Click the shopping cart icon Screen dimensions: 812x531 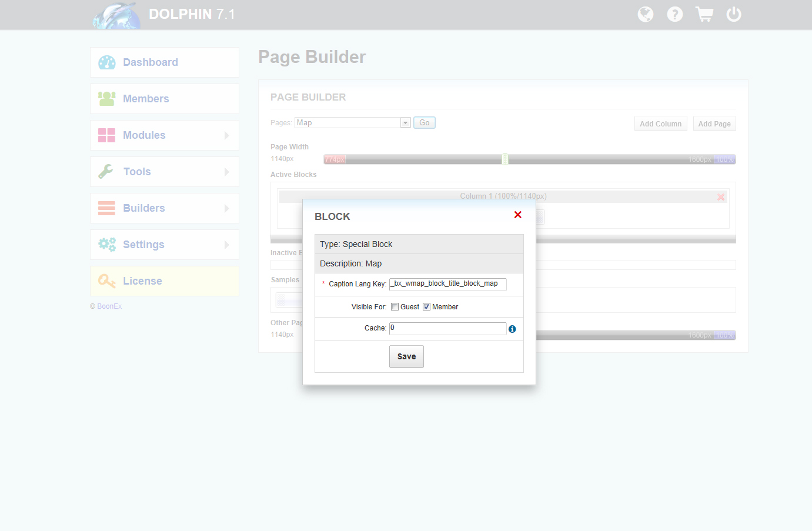704,14
